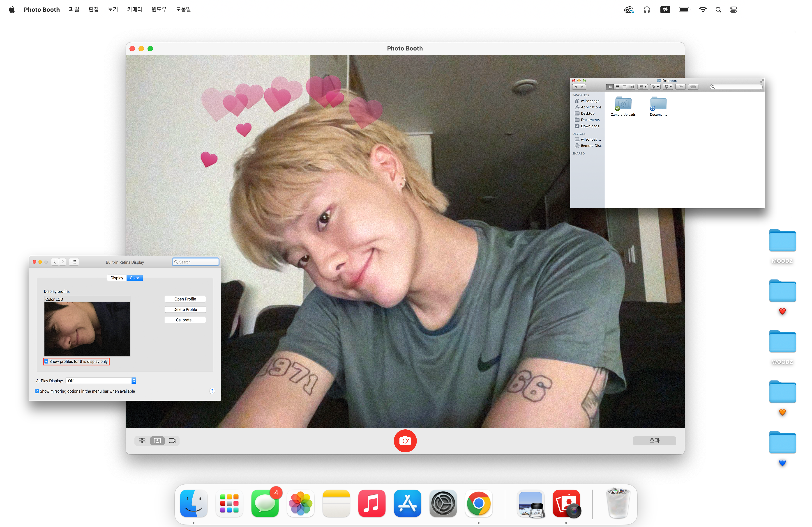Click the Calibrate... button

click(x=185, y=320)
